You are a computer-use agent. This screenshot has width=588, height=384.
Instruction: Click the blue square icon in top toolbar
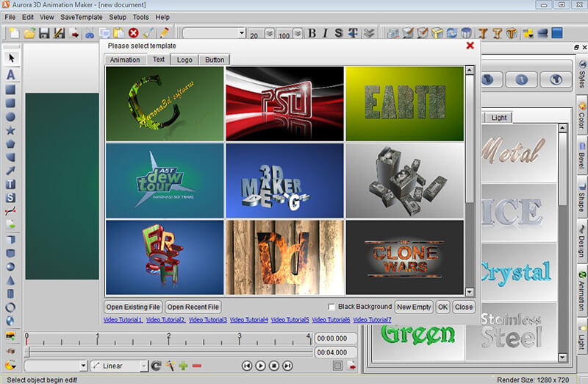557,33
